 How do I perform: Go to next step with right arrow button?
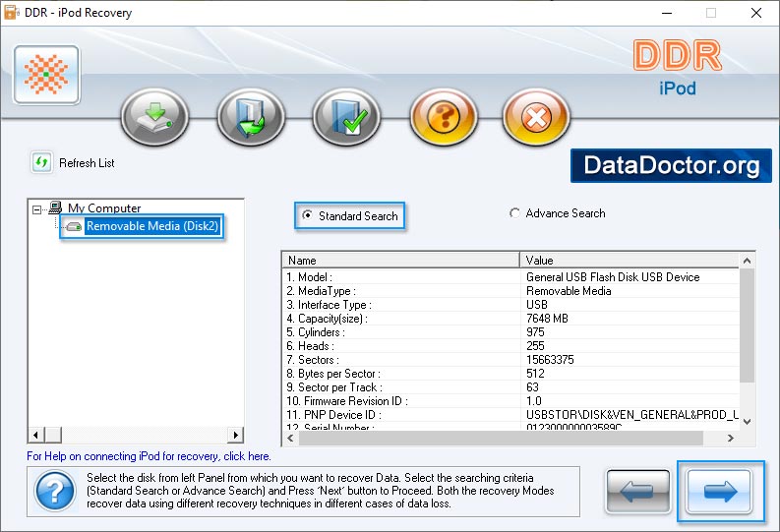(x=720, y=492)
